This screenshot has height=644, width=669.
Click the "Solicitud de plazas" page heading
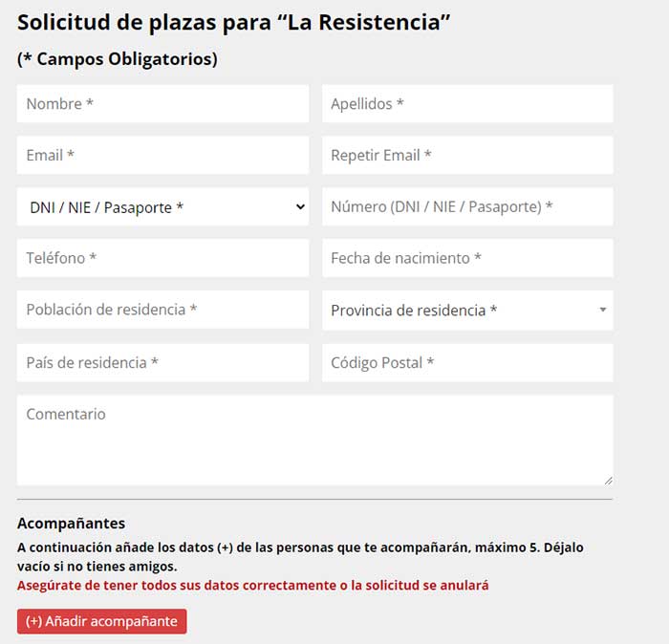coord(234,23)
